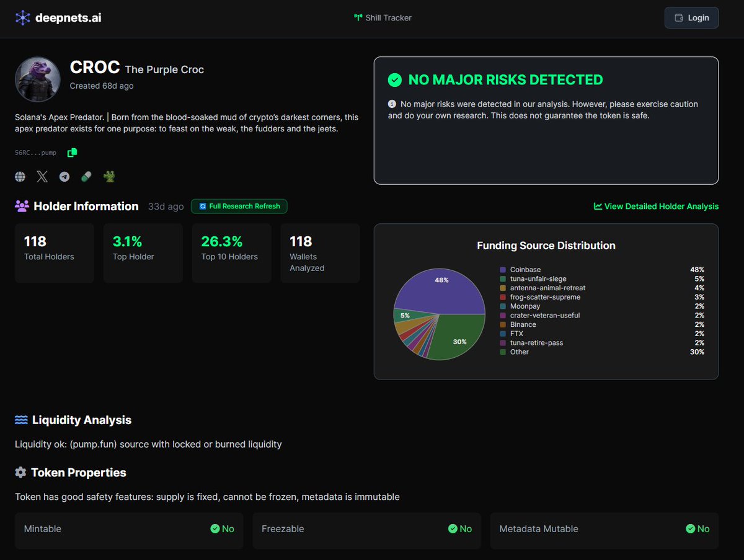744x560 pixels.
Task: Click 'Token has good safety features' text
Action: [207, 497]
